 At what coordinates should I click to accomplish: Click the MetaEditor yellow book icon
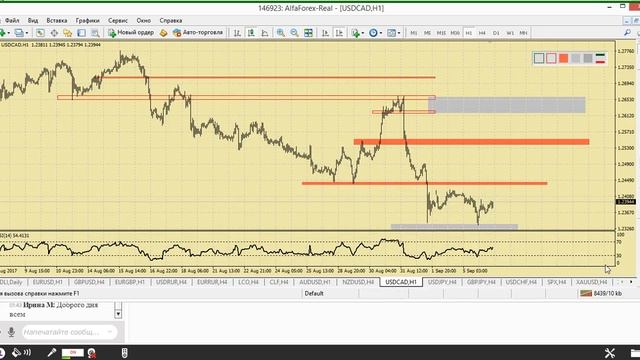164,33
